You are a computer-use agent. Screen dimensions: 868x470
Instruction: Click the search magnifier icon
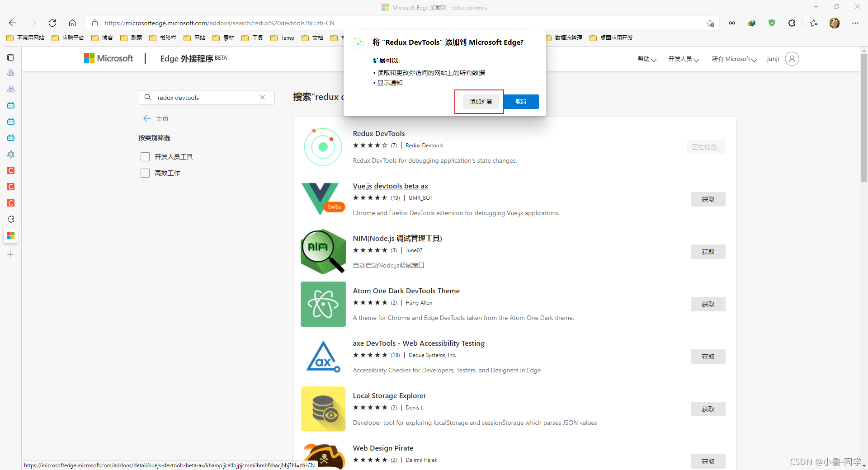tap(147, 97)
